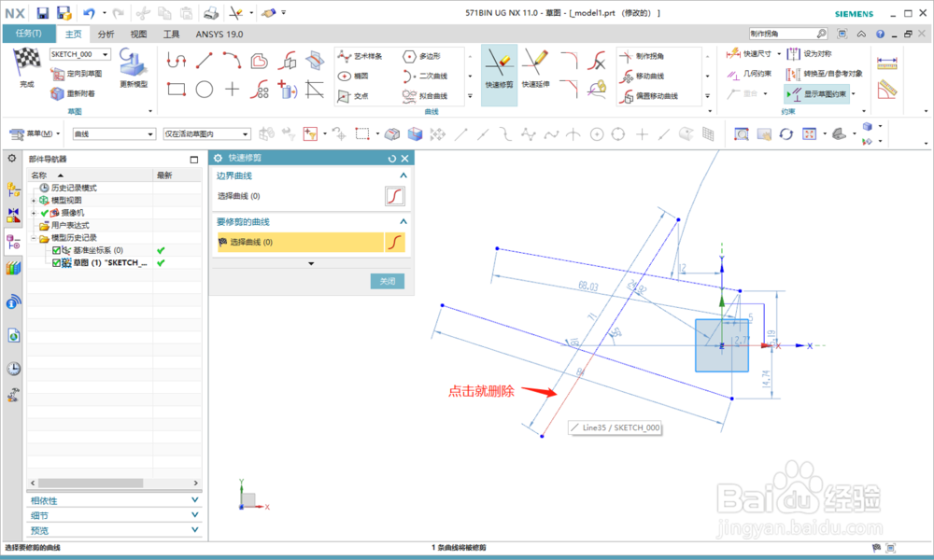Screen dimensions: 934x560
Task: Click the Pattern Curve icon
Action: click(x=260, y=90)
